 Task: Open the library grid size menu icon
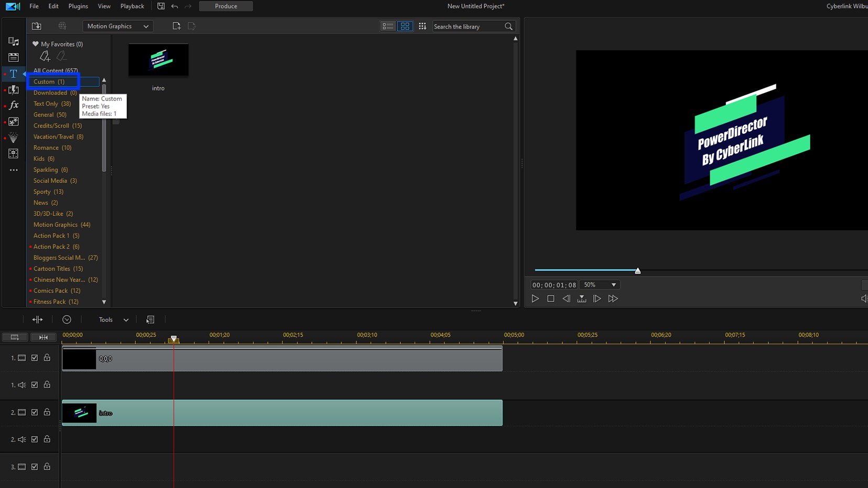tap(422, 26)
